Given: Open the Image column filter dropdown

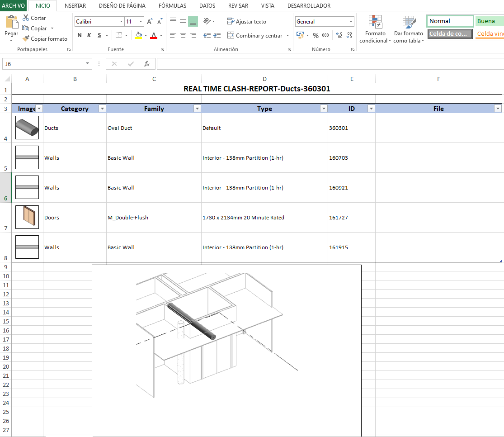Looking at the screenshot, I should click(39, 109).
